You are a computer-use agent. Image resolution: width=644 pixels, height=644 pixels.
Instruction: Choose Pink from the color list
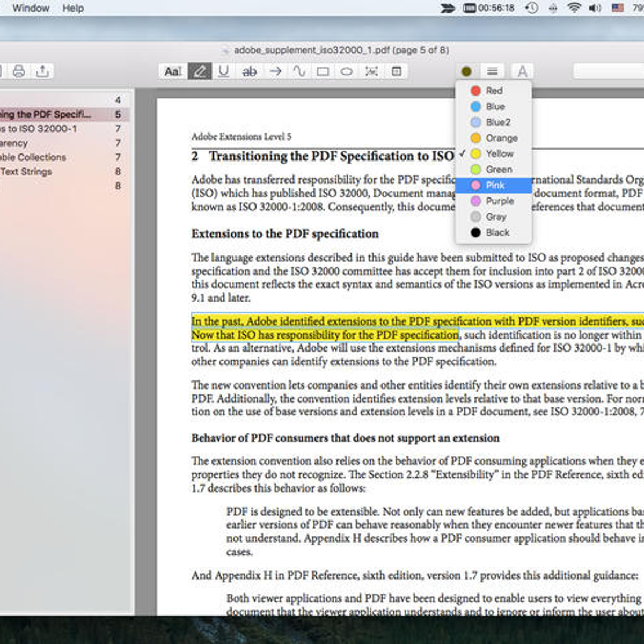click(495, 185)
